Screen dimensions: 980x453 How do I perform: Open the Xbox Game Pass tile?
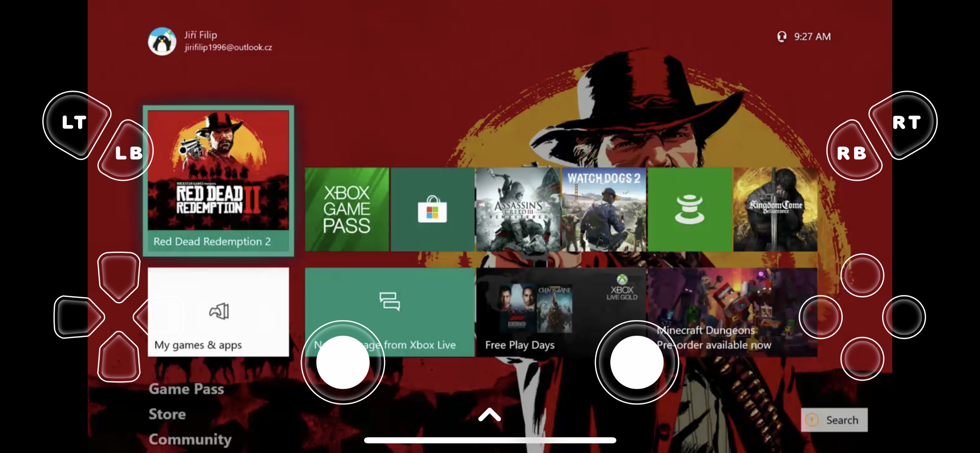click(347, 209)
